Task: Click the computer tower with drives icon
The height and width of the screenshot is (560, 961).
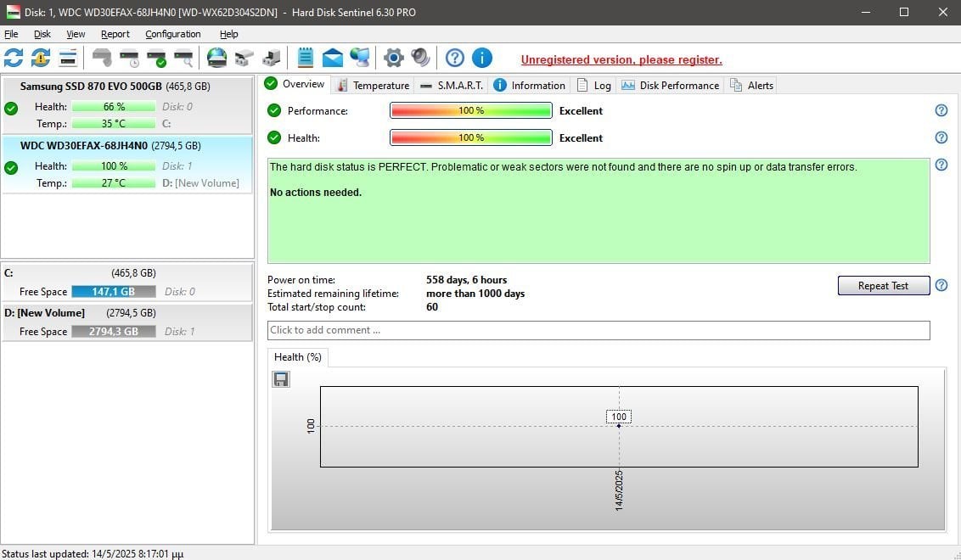Action: point(271,58)
